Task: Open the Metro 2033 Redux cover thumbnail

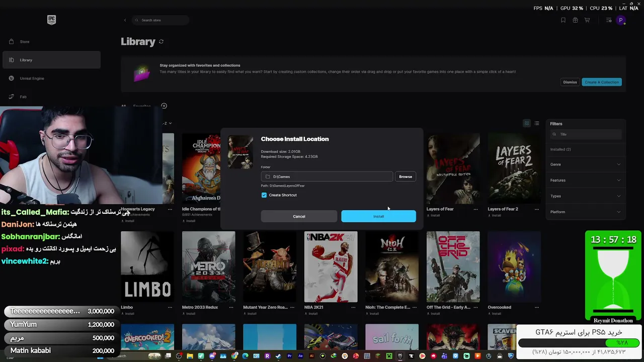Action: 208,267
